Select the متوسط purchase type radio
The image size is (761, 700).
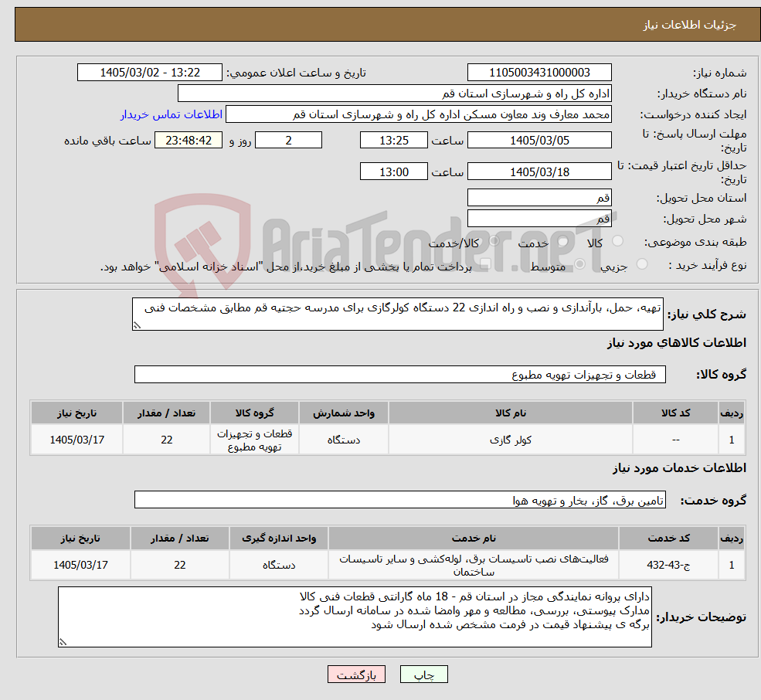point(580,264)
